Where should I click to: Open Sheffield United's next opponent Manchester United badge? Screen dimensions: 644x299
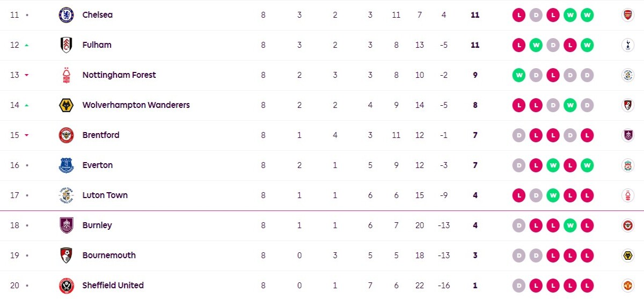(x=627, y=286)
